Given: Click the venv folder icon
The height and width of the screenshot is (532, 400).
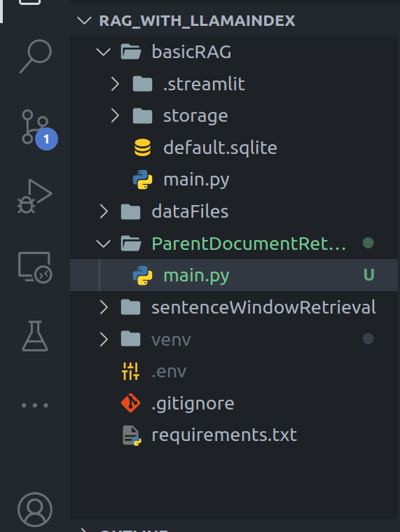Looking at the screenshot, I should (131, 339).
